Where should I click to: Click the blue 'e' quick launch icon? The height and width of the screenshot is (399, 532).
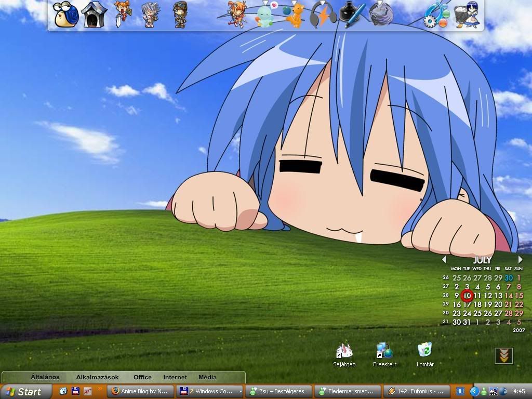click(63, 391)
